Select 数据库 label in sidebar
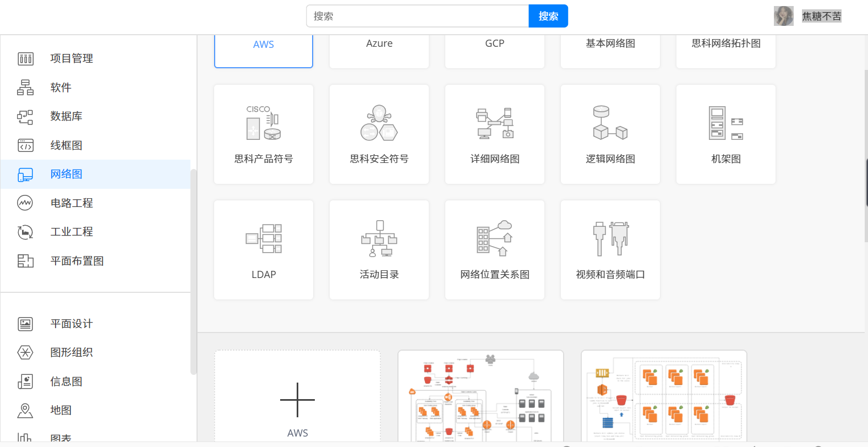The image size is (868, 447). tap(67, 116)
